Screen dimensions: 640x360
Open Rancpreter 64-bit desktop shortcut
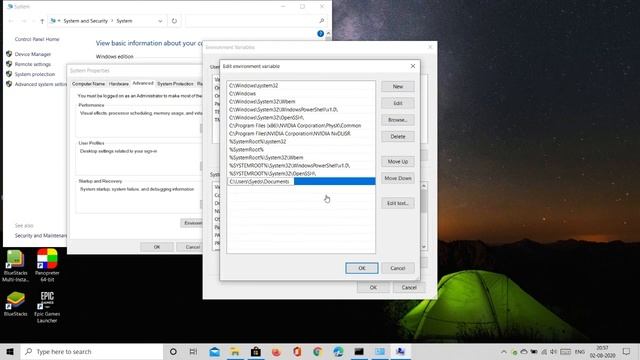(x=47, y=266)
